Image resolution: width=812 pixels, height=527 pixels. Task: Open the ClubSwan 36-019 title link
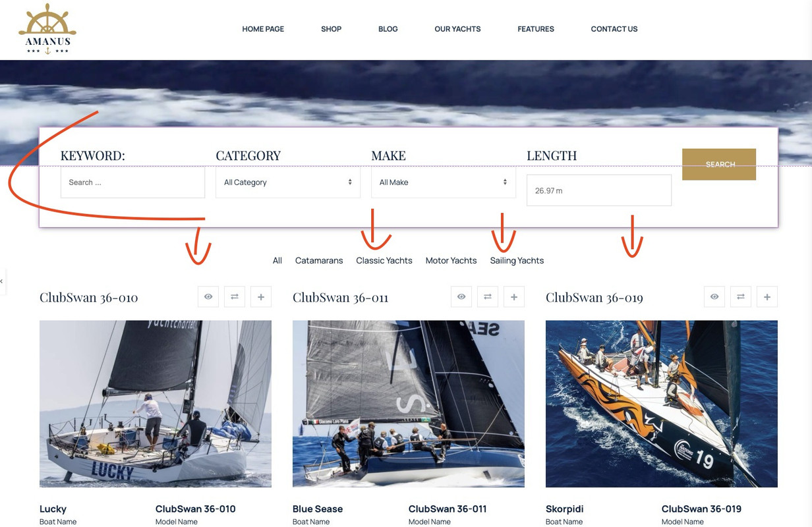[594, 298]
